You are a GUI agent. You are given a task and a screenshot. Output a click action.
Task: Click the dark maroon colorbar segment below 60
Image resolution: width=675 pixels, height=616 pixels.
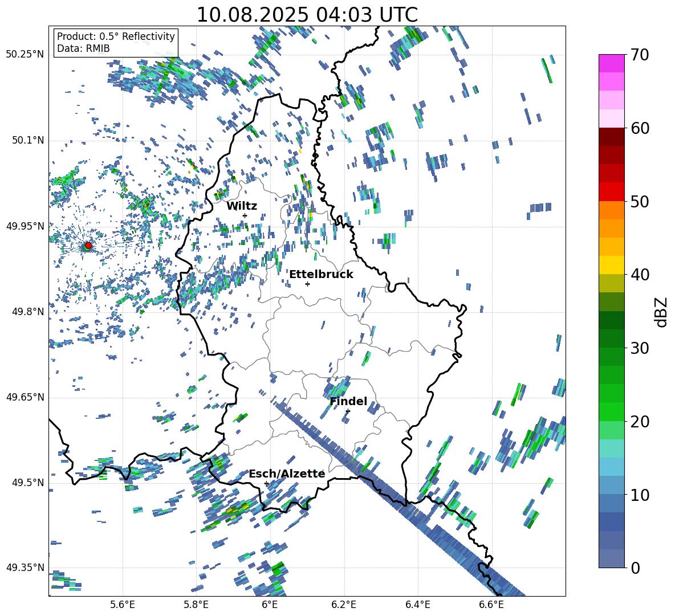(612, 137)
